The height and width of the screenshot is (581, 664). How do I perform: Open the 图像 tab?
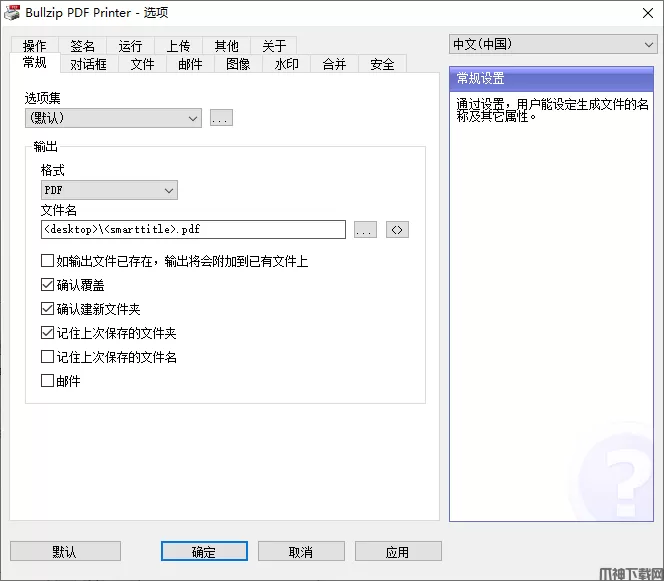click(x=238, y=64)
